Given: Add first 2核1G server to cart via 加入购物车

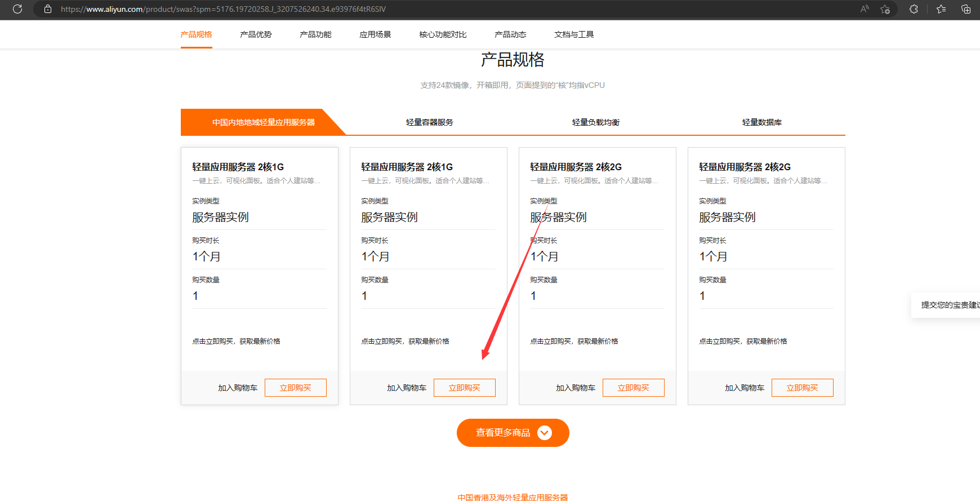Looking at the screenshot, I should 238,388.
